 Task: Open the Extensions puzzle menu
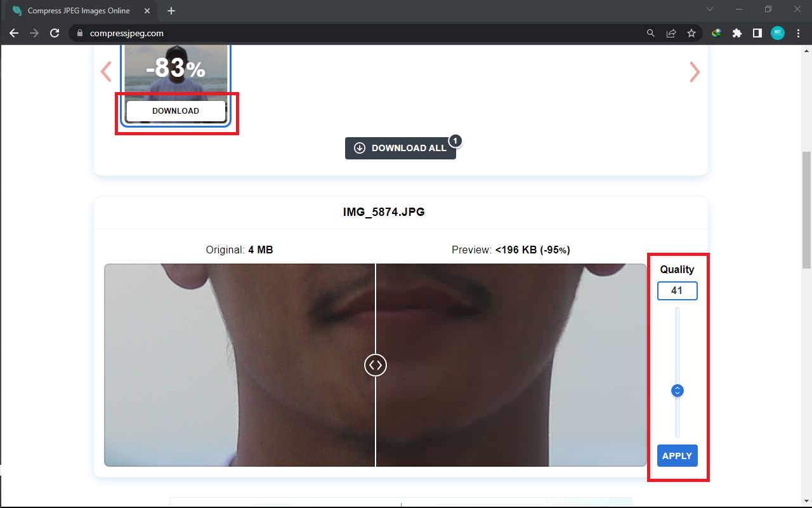coord(737,33)
